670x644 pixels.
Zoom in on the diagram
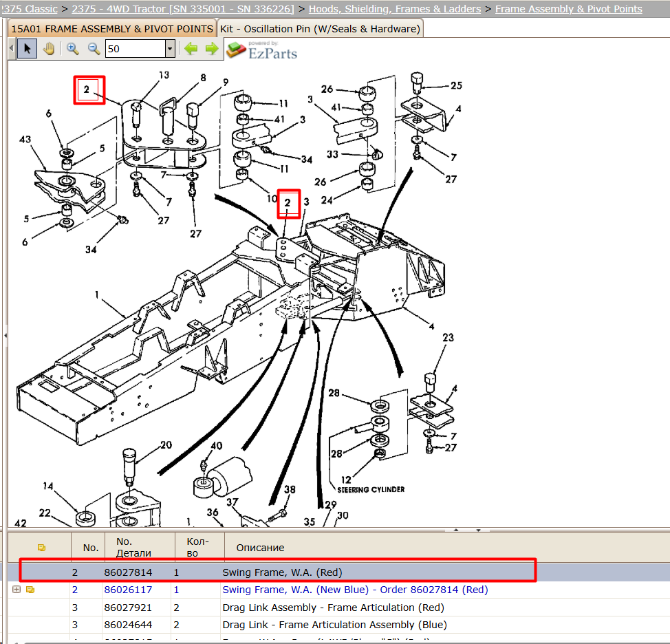coord(73,49)
